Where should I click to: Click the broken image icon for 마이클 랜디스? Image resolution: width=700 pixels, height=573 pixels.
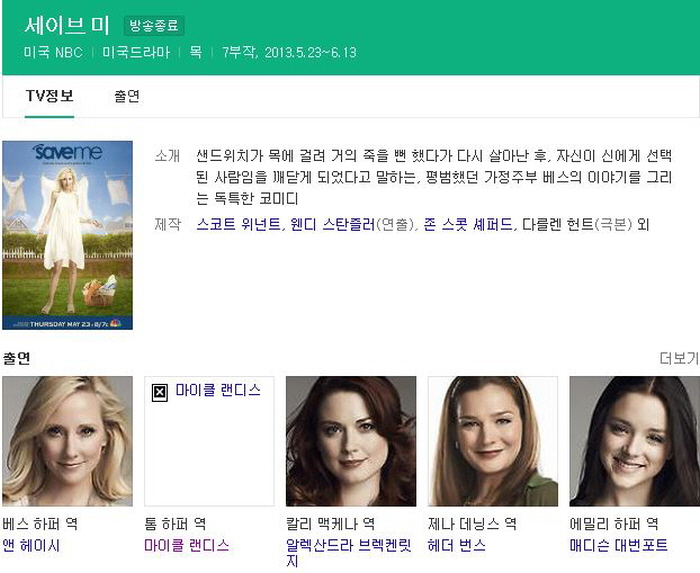159,393
